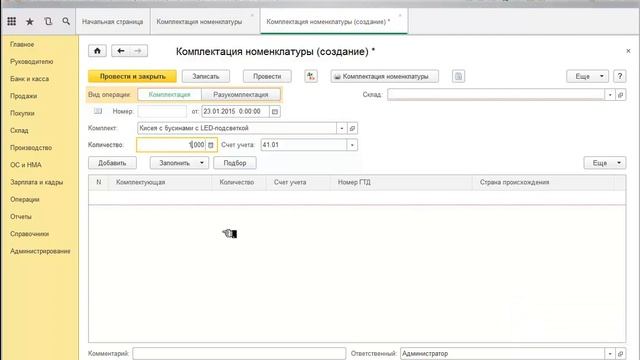Open history icon in top panel
Image resolution: width=640 pixels, height=360 pixels.
point(48,21)
